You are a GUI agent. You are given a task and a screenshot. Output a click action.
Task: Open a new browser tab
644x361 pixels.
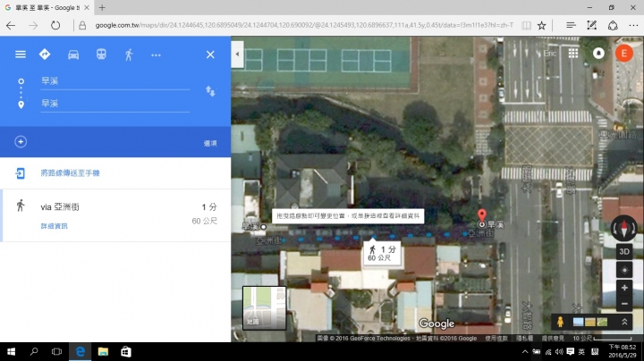[102, 7]
